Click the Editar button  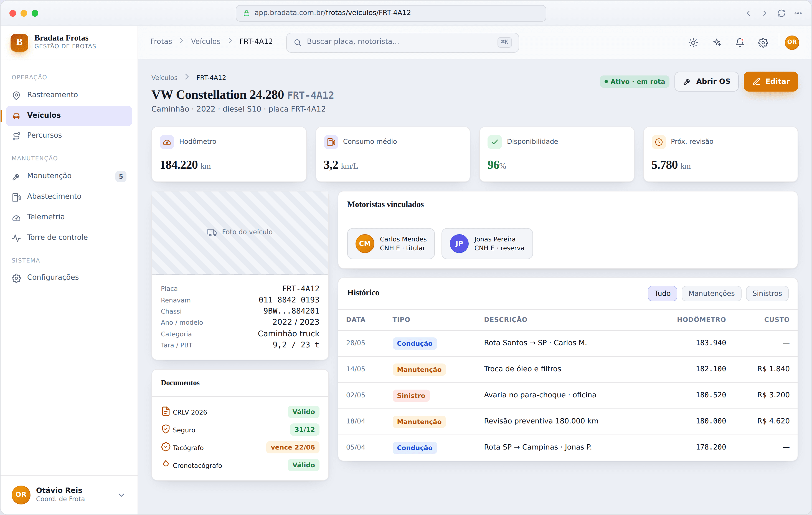coord(770,81)
